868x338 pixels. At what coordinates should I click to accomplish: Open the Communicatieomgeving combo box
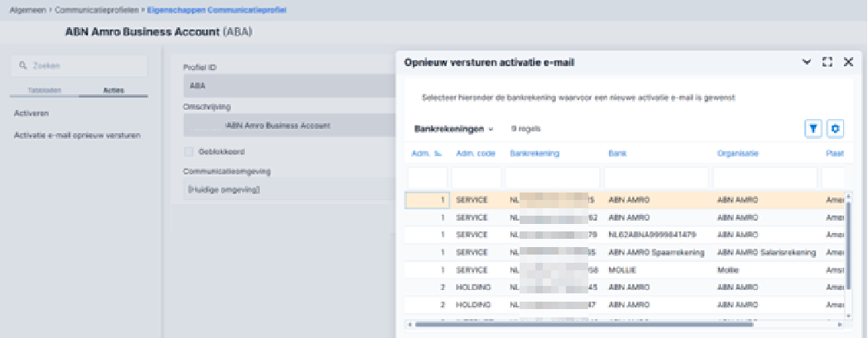[290, 189]
